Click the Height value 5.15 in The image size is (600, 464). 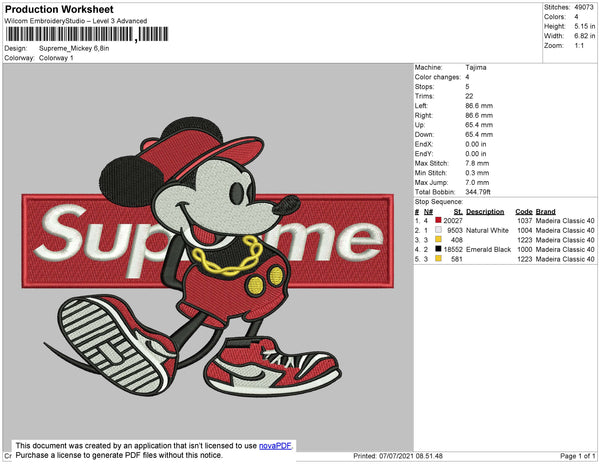[x=584, y=26]
